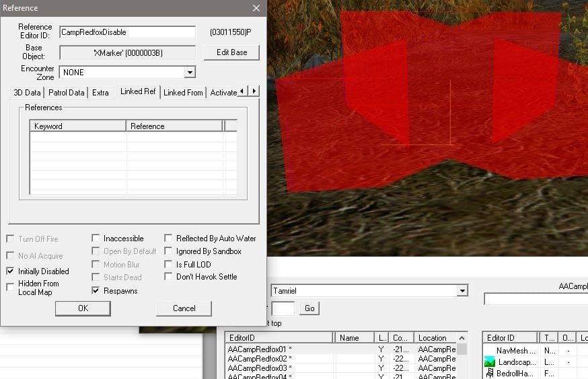Click the red XMarker in the render view
The width and height of the screenshot is (588, 379).
[431, 101]
